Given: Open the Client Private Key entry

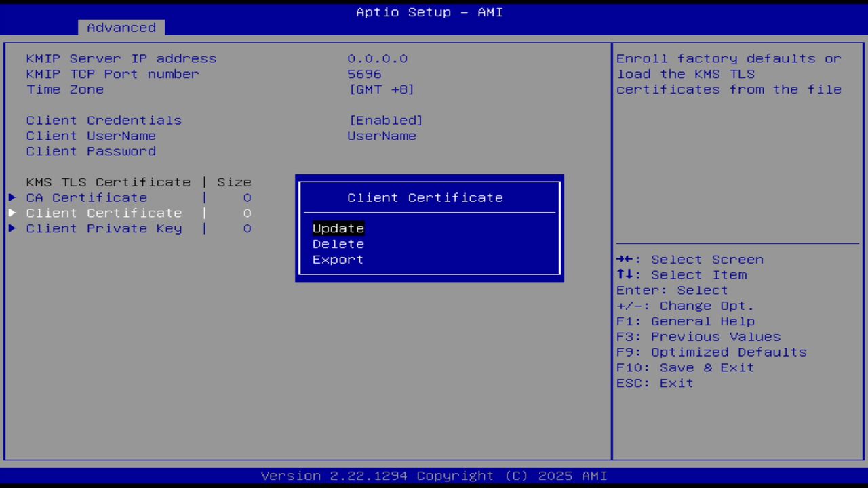Looking at the screenshot, I should click(x=104, y=228).
